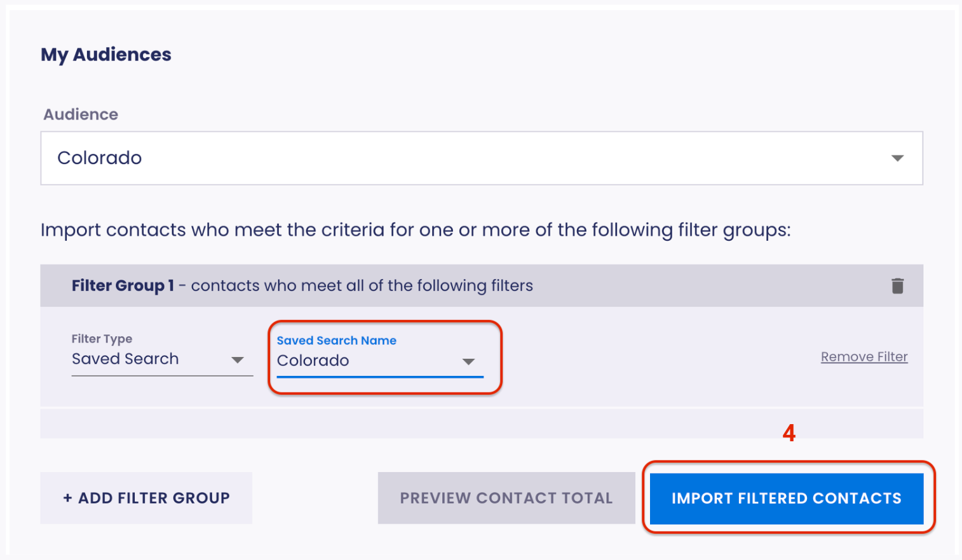Click the plus sign on Add Filter Group
This screenshot has height=560, width=962.
67,498
